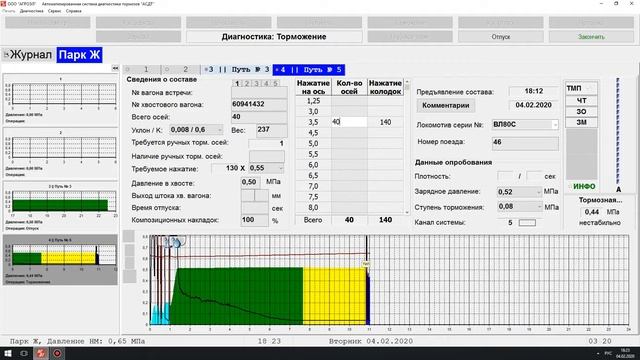
Task: Click the Композиционных накладок field 100
Action: [254, 220]
